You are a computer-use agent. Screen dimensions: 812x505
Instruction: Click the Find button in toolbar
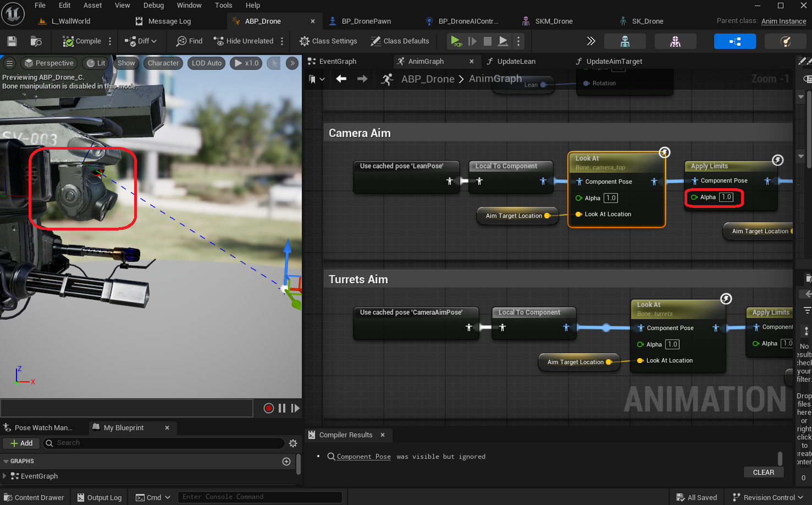point(189,41)
